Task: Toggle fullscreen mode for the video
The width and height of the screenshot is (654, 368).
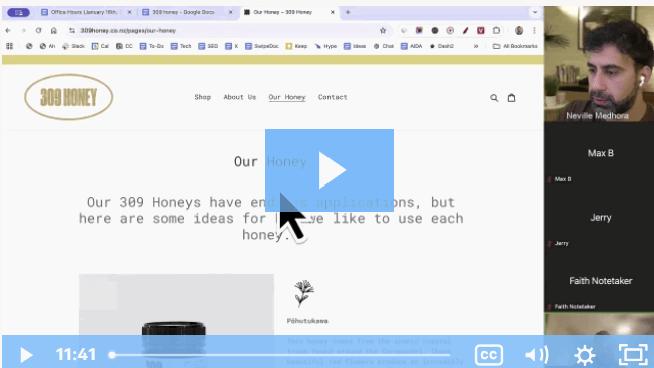Action: click(633, 355)
